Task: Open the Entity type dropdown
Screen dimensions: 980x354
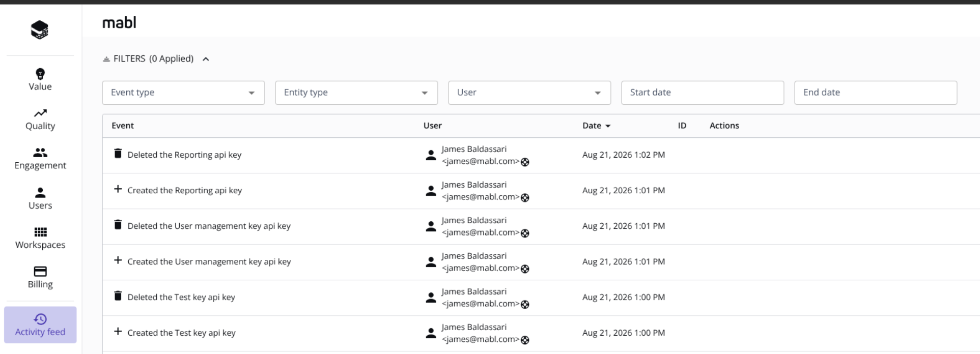Action: tap(356, 93)
